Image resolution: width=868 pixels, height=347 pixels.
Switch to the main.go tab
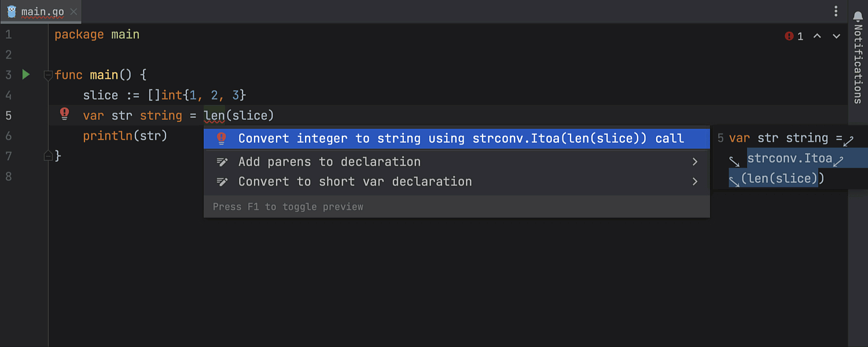point(42,12)
